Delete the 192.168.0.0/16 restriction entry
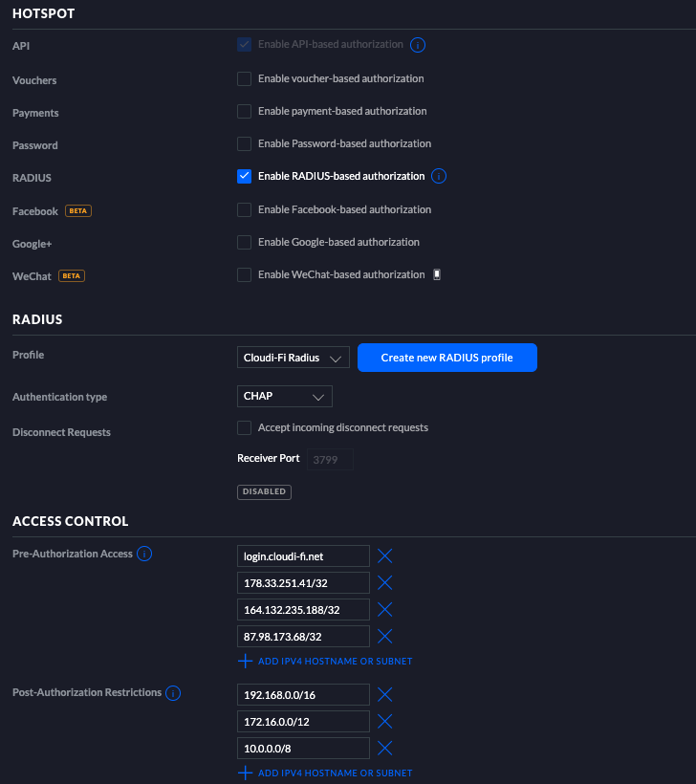Image resolution: width=696 pixels, height=784 pixels. click(x=384, y=694)
